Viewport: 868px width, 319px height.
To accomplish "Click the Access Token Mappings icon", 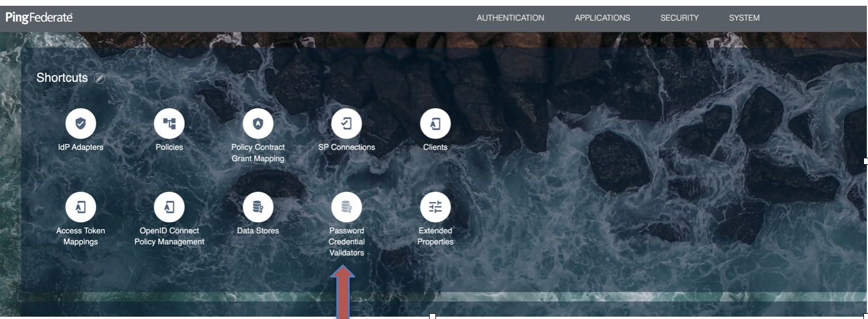I will pos(81,207).
